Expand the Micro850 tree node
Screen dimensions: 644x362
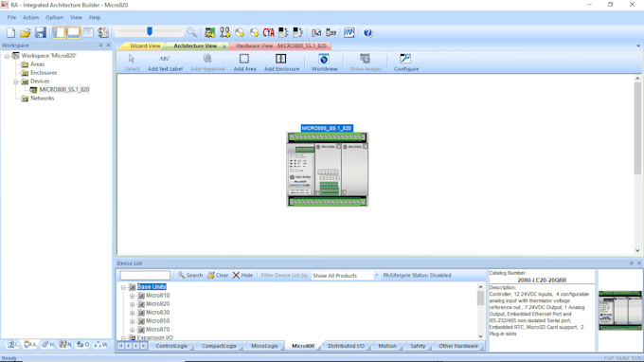133,321
